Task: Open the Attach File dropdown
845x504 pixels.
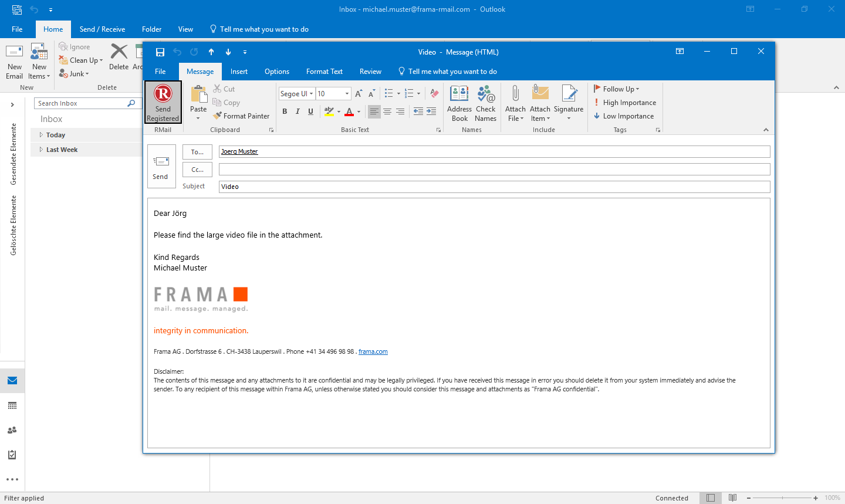Action: point(515,103)
